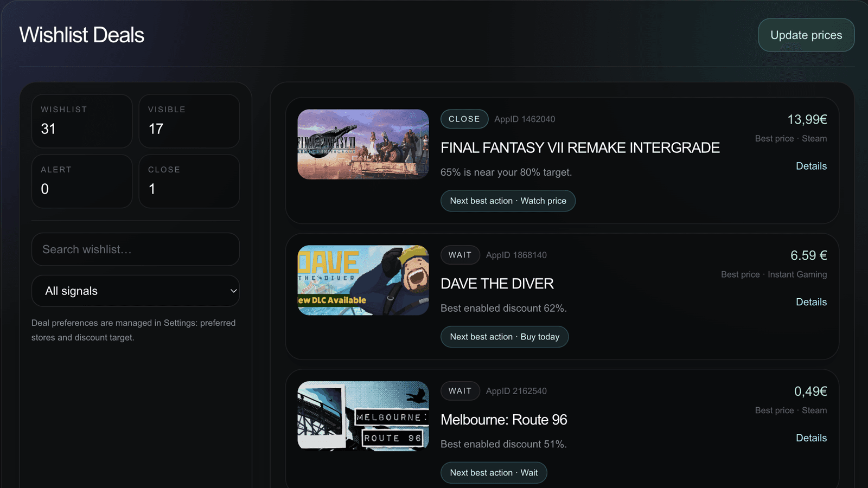Open Details for Melbourne: Route 96
This screenshot has width=868, height=488.
pyautogui.click(x=811, y=438)
